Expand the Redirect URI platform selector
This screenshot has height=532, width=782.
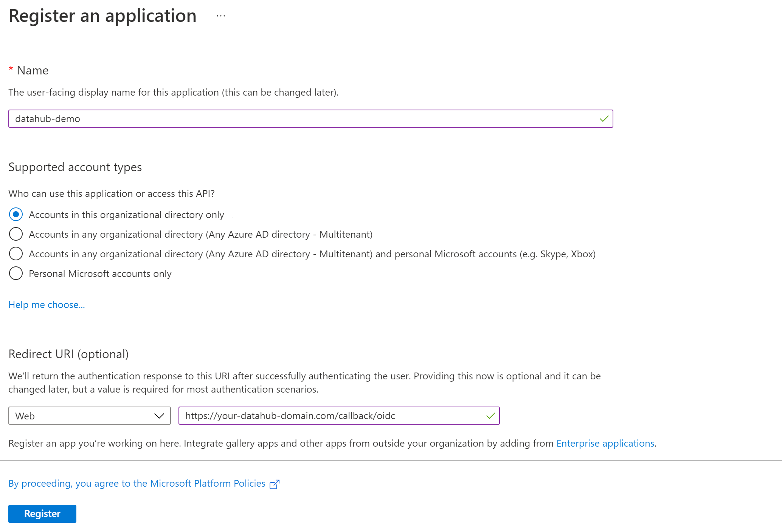click(x=89, y=416)
